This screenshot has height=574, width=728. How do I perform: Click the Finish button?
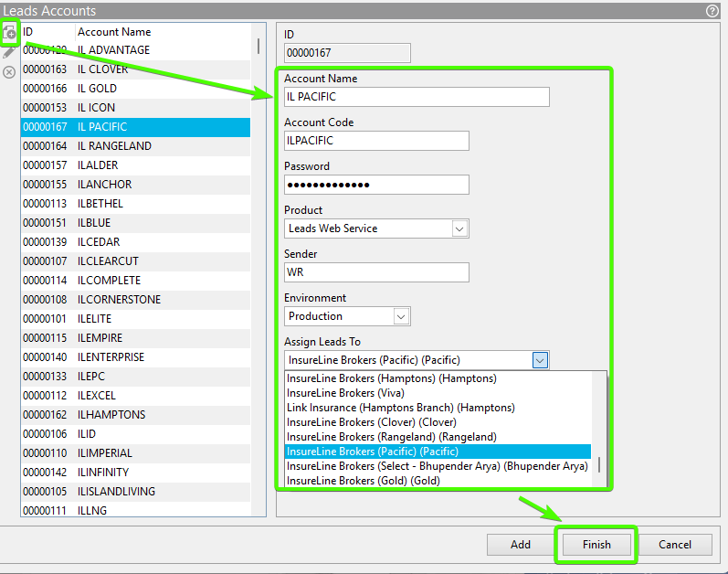click(596, 545)
